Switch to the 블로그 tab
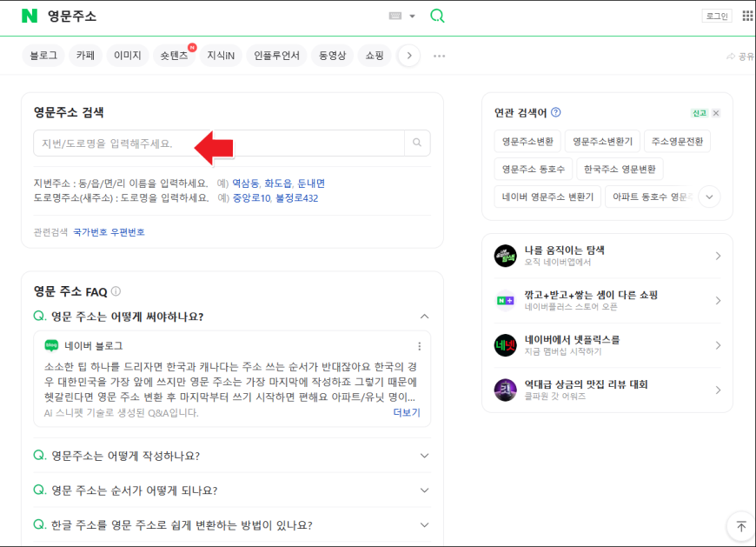This screenshot has height=547, width=756. pyautogui.click(x=43, y=56)
